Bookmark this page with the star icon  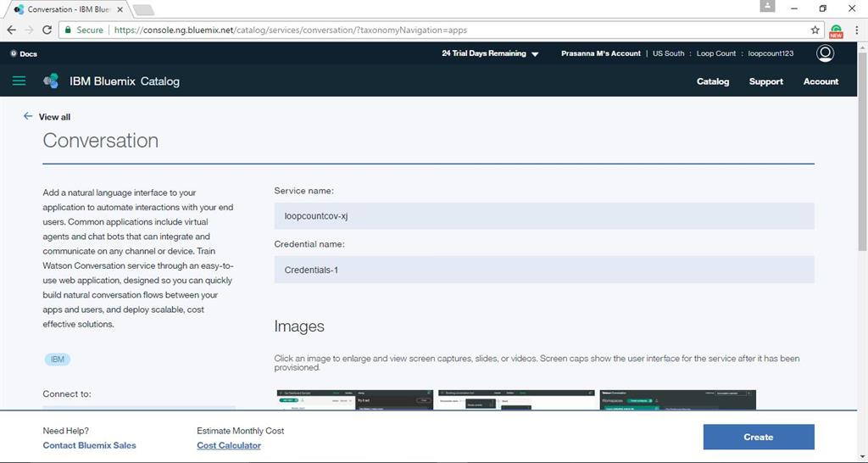(815, 30)
